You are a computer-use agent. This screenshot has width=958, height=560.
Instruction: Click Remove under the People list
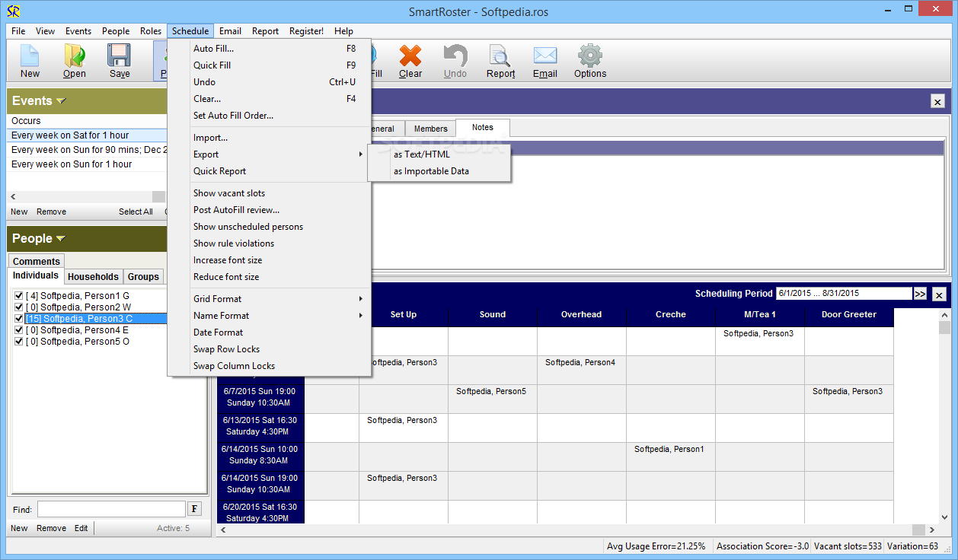click(51, 528)
